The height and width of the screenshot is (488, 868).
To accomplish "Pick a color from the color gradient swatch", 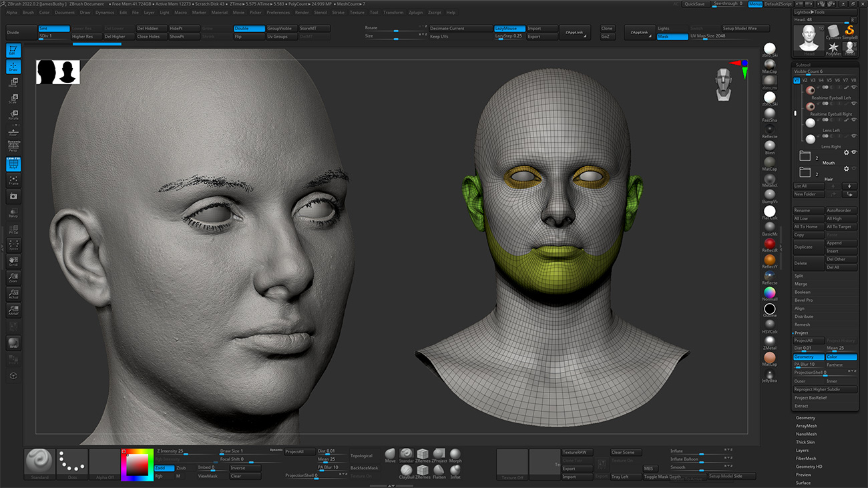I will point(137,465).
